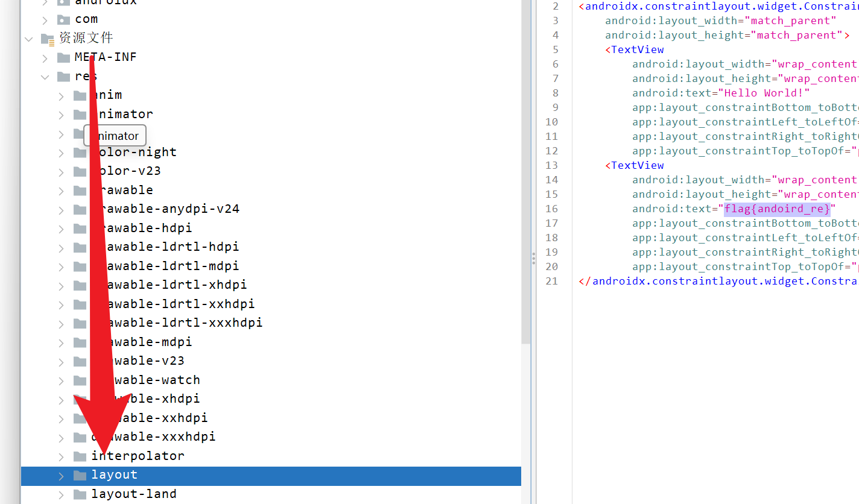
Task: Collapse the 资源文件 tree node
Action: (x=29, y=39)
